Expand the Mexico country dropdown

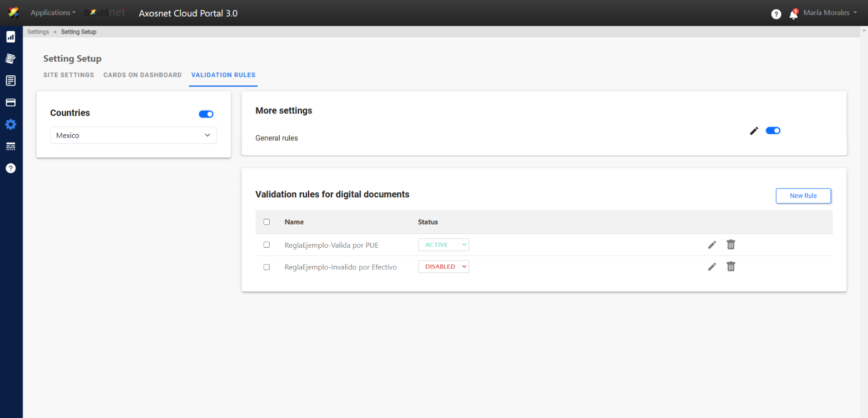[x=134, y=135]
